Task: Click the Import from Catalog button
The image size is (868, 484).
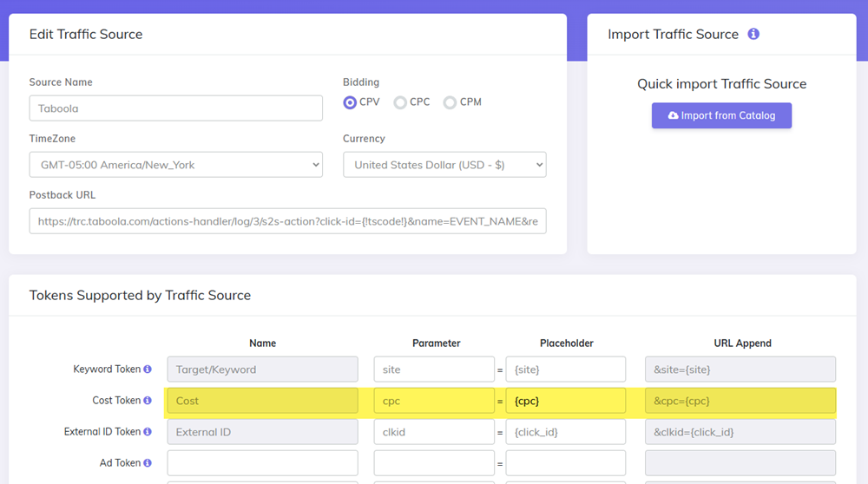Action: [721, 115]
